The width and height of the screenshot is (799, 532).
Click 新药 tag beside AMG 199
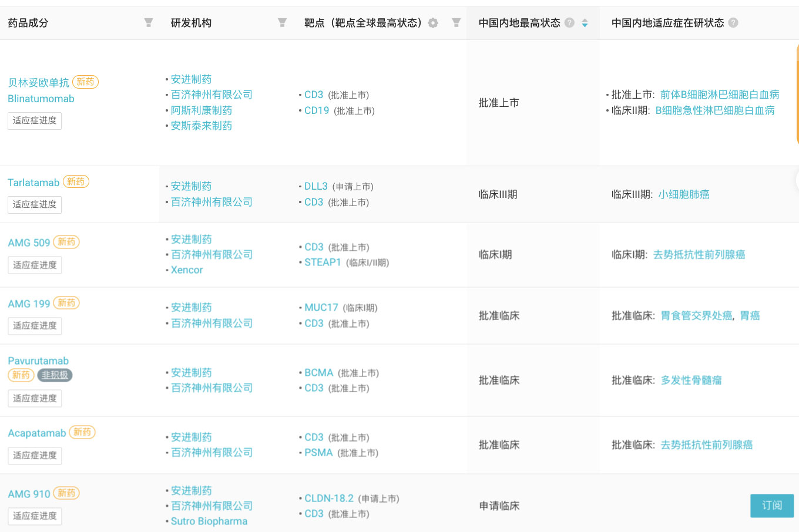tap(66, 303)
